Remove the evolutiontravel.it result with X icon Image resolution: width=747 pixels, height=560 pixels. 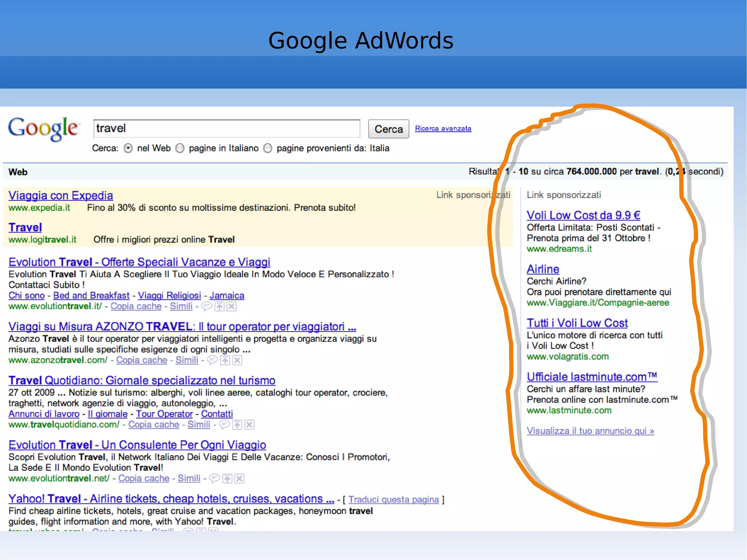pos(232,306)
